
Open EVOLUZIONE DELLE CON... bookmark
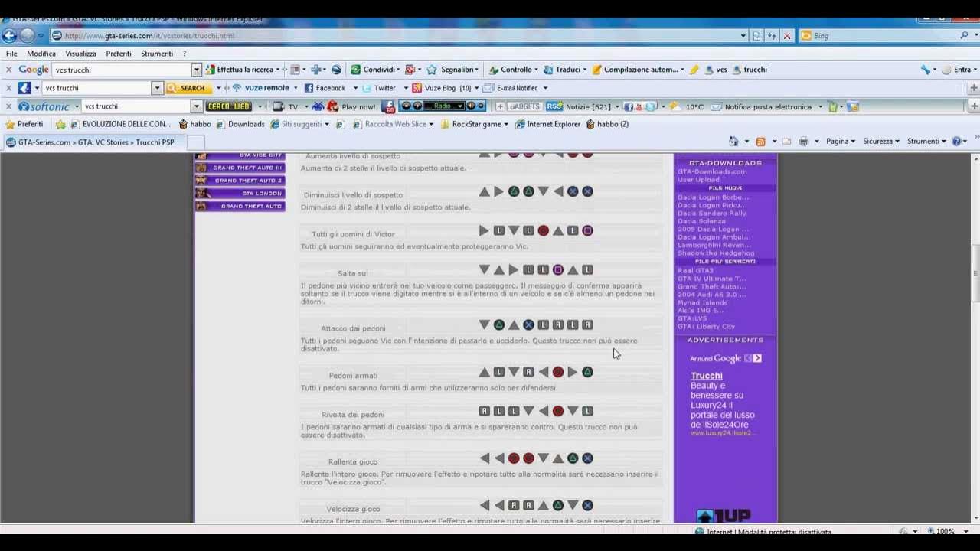pos(120,124)
